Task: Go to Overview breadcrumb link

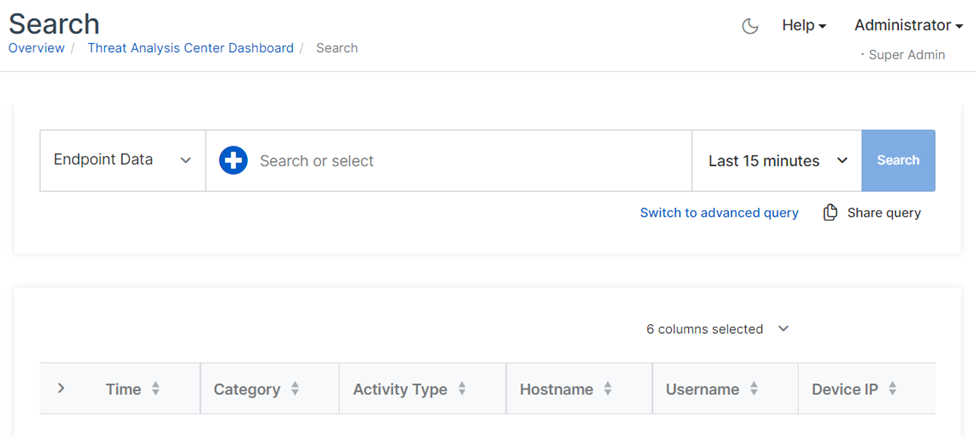Action: click(36, 48)
